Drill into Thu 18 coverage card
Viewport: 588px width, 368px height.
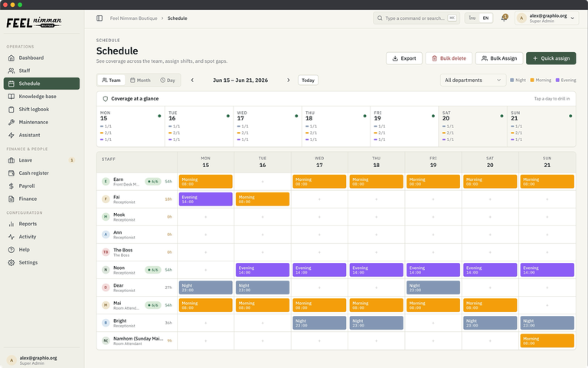click(336, 127)
